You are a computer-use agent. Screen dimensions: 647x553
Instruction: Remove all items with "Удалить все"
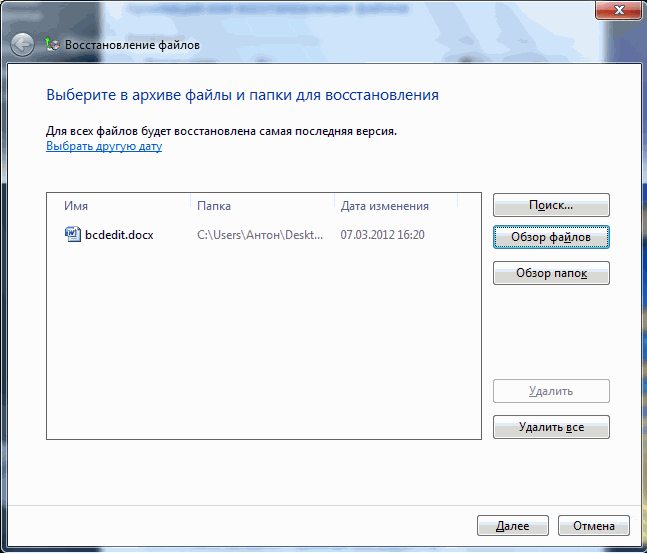(551, 427)
